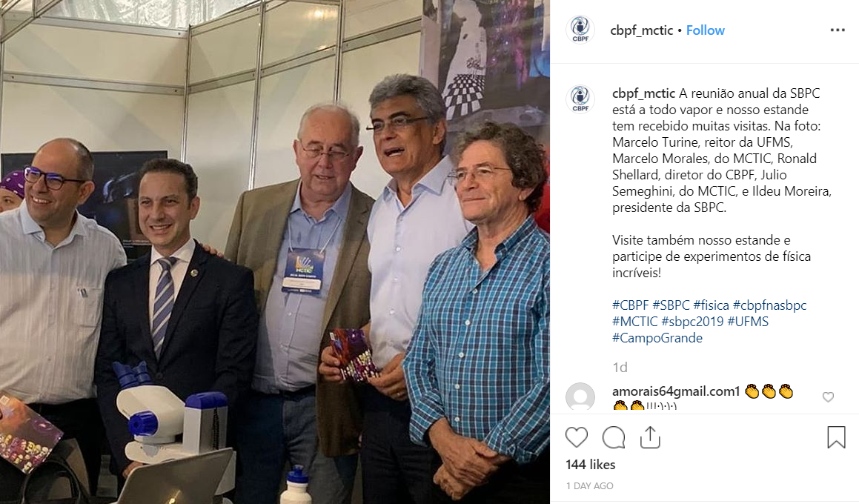Open the #sbpc2019 hashtag
The width and height of the screenshot is (859, 504).
[x=692, y=322]
